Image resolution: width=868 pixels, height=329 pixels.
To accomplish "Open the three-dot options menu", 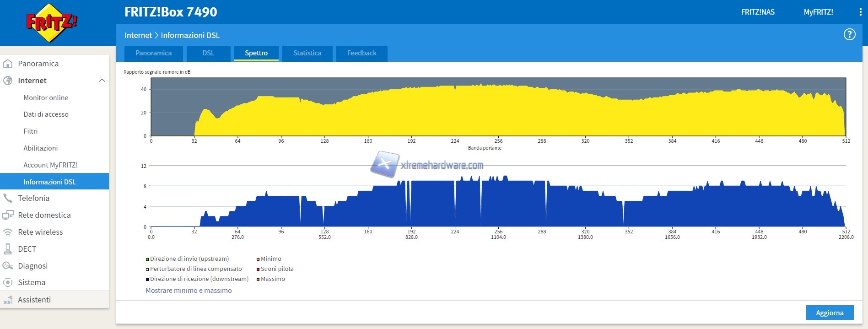I will tap(860, 12).
